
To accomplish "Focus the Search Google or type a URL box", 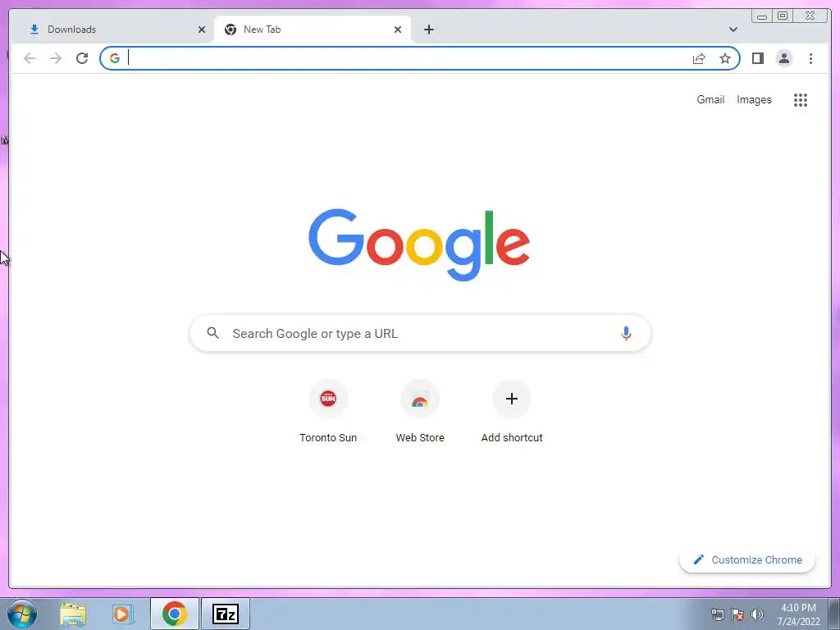I will [x=420, y=333].
